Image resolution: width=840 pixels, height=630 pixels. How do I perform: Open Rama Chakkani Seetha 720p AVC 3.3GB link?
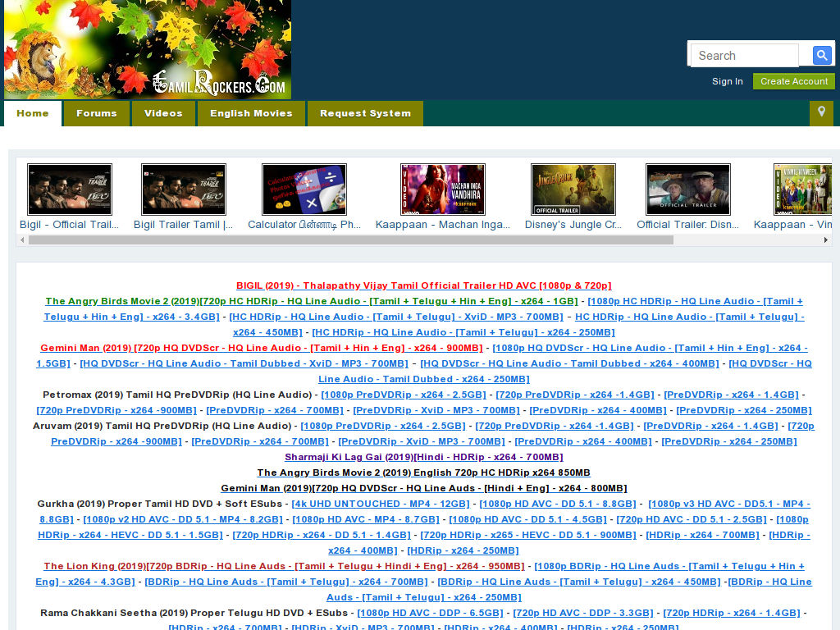tap(583, 612)
